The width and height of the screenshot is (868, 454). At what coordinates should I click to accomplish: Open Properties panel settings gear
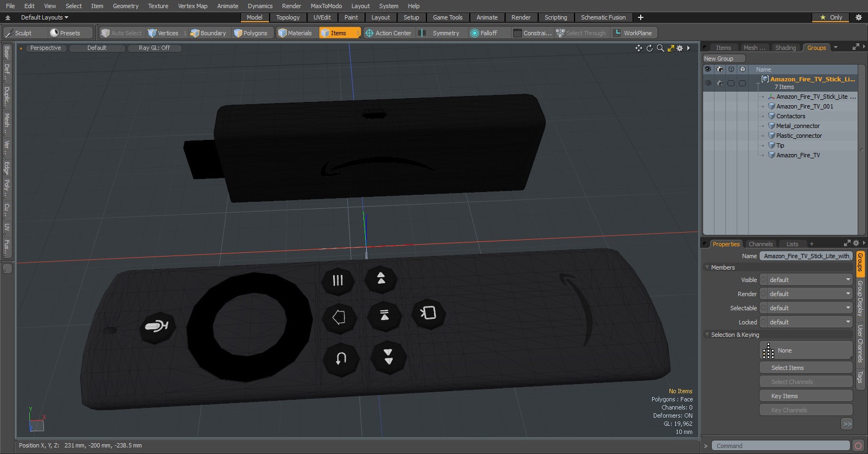coord(856,243)
